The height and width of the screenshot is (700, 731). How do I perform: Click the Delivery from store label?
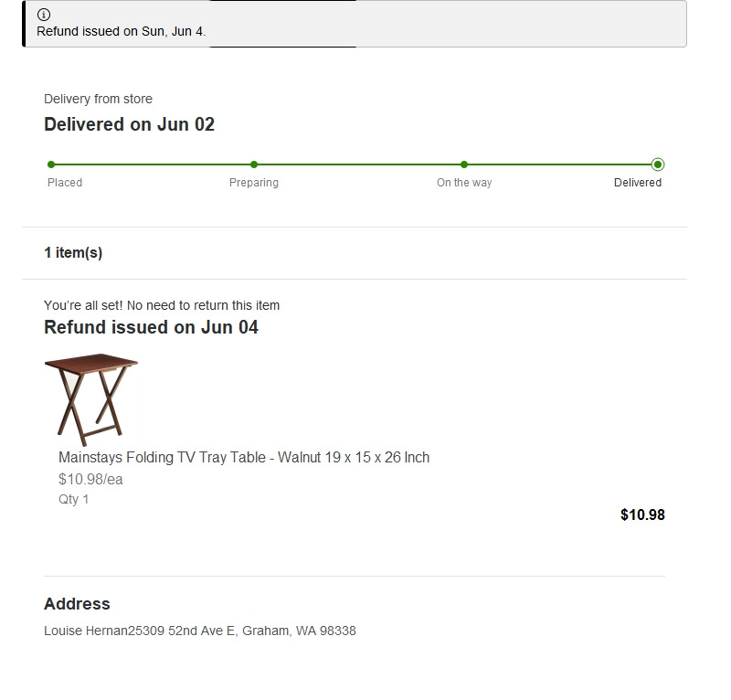[98, 100]
